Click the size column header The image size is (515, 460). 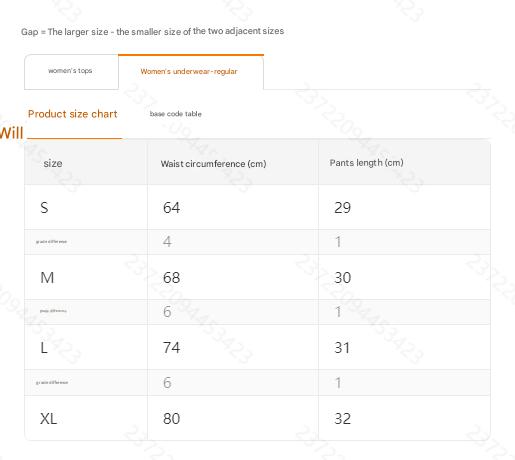tap(53, 163)
